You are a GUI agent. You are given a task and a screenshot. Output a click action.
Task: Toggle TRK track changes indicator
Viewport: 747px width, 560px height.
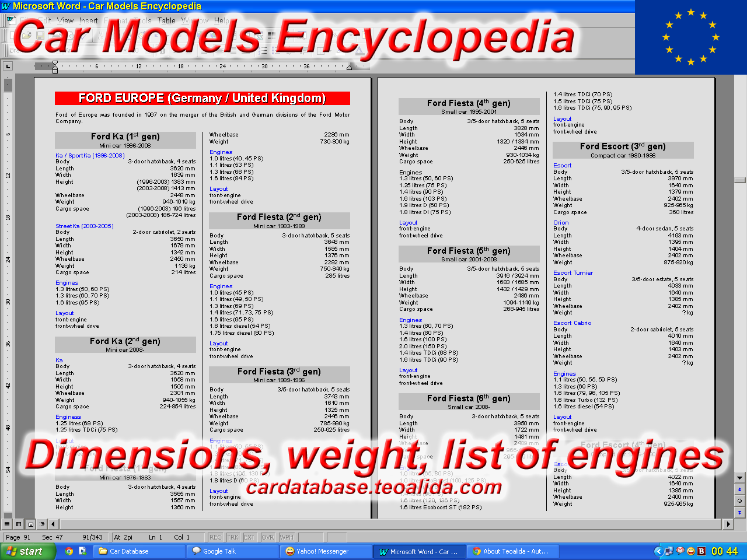(233, 537)
